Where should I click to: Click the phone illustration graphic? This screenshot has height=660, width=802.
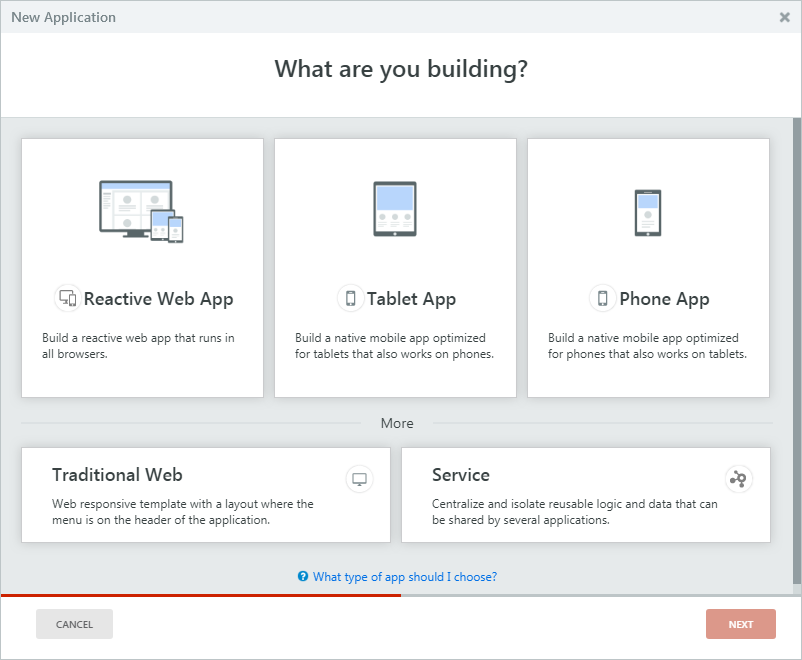(x=648, y=212)
